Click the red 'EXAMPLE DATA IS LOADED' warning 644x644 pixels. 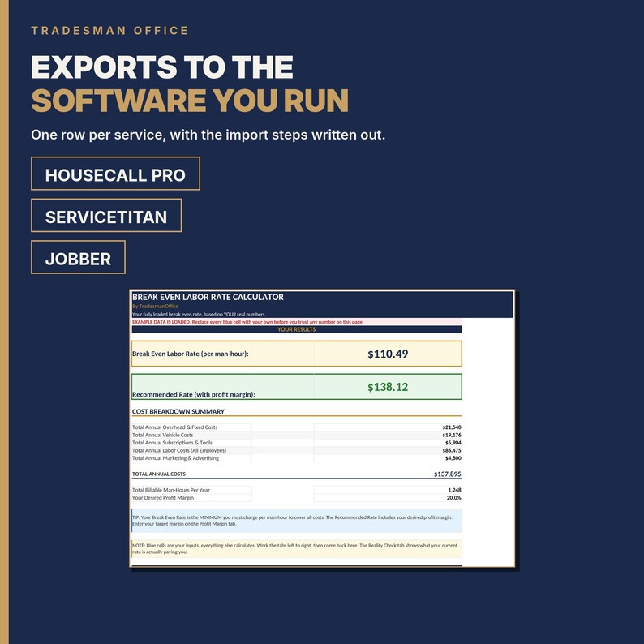click(x=247, y=322)
